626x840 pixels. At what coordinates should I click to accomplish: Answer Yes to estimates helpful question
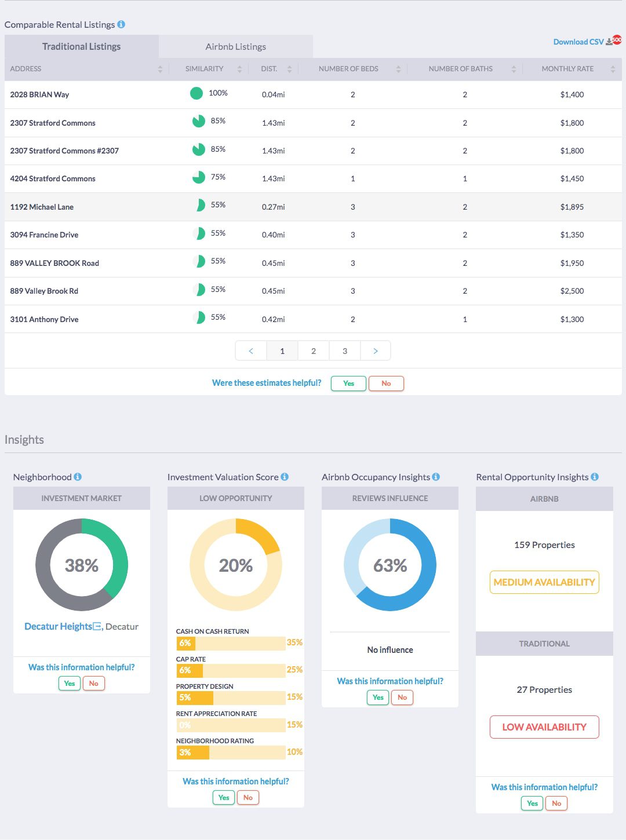tap(348, 384)
